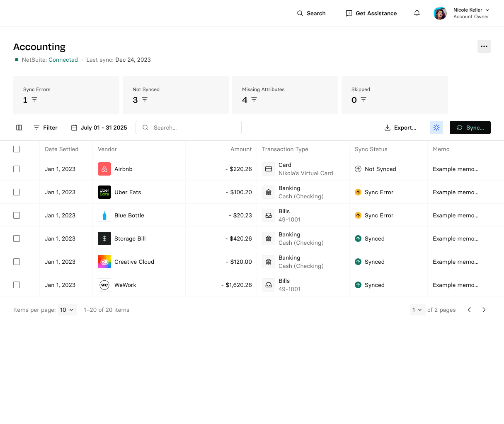Click the Storage Bill dollar icon
The width and height of the screenshot is (504, 424).
tap(104, 238)
